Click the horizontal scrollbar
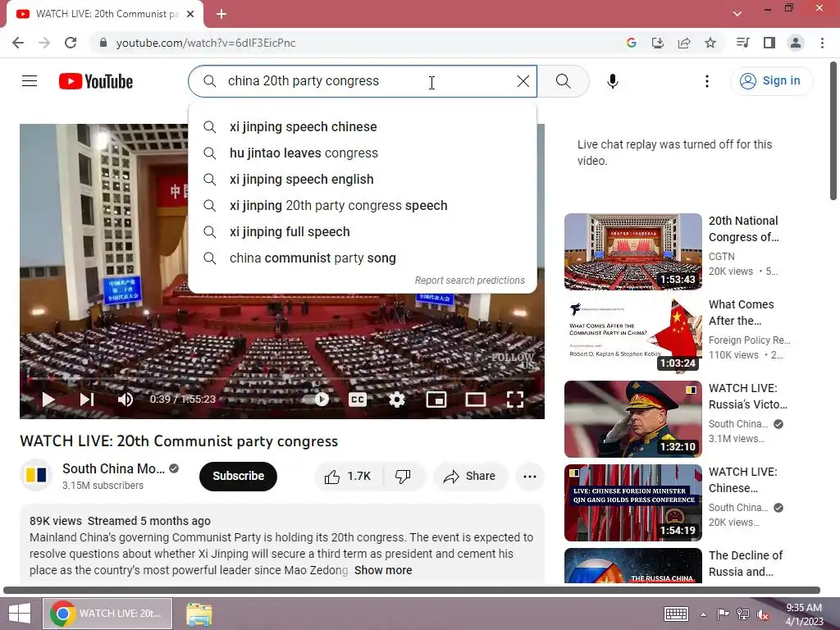 click(x=412, y=591)
